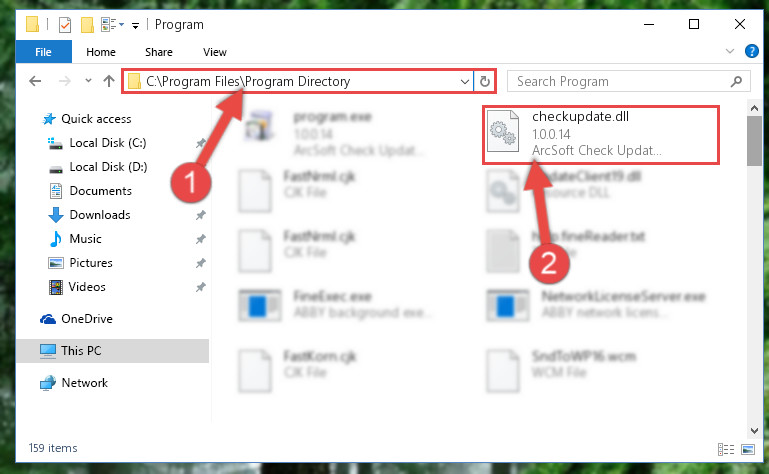Open the Help question mark icon
The height and width of the screenshot is (474, 769).
751,51
